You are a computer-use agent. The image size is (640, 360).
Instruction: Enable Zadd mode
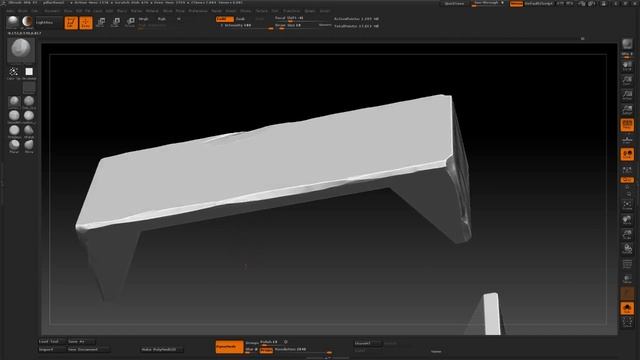click(224, 19)
